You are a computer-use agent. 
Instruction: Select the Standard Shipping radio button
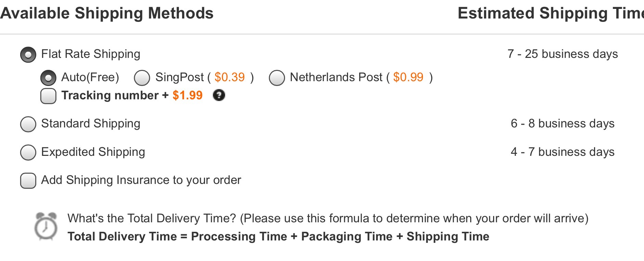point(28,124)
